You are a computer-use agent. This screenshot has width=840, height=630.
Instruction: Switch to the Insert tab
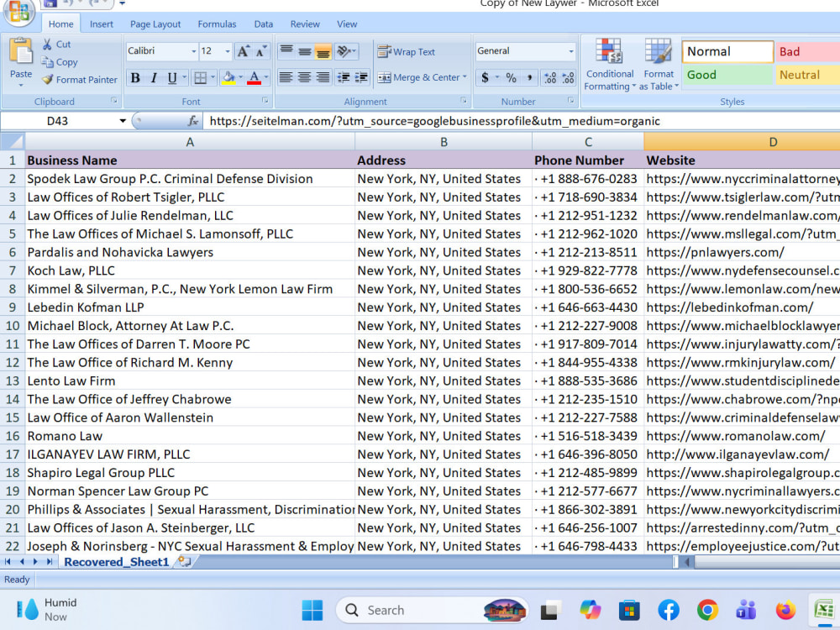[x=102, y=24]
